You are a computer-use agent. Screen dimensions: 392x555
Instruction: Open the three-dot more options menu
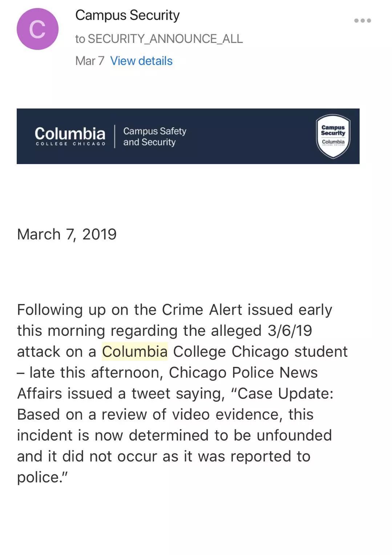click(363, 20)
